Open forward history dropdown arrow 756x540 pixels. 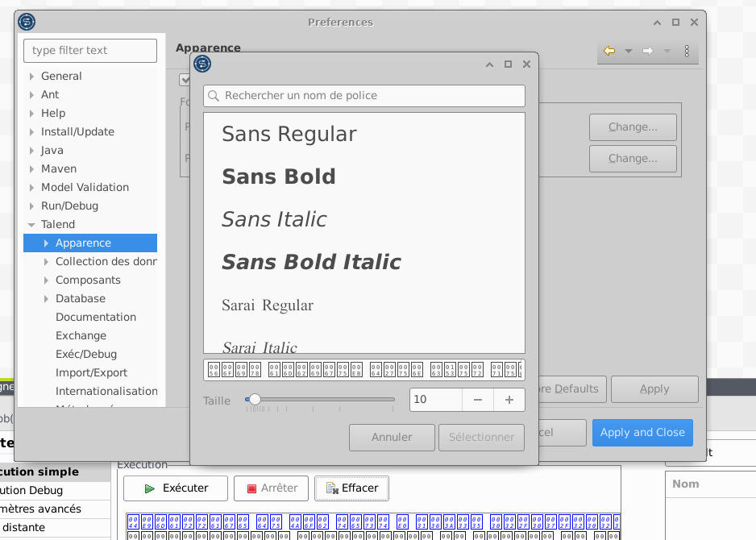667,51
